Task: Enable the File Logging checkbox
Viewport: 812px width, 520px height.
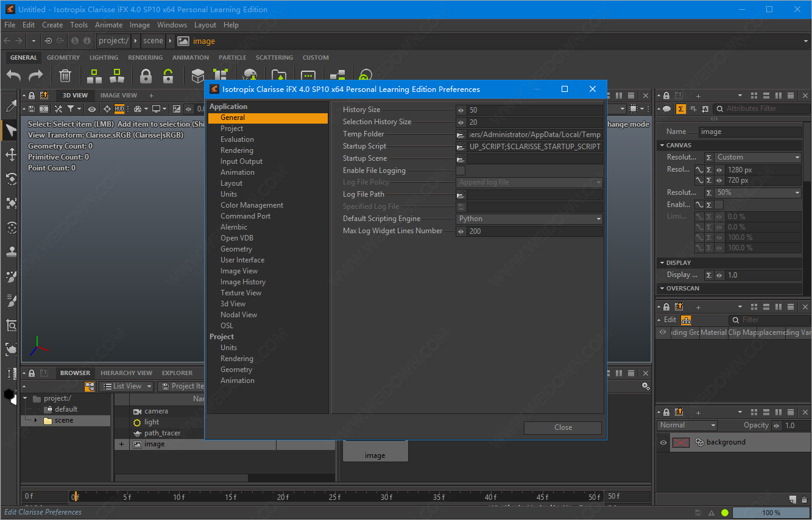Action: 461,170
